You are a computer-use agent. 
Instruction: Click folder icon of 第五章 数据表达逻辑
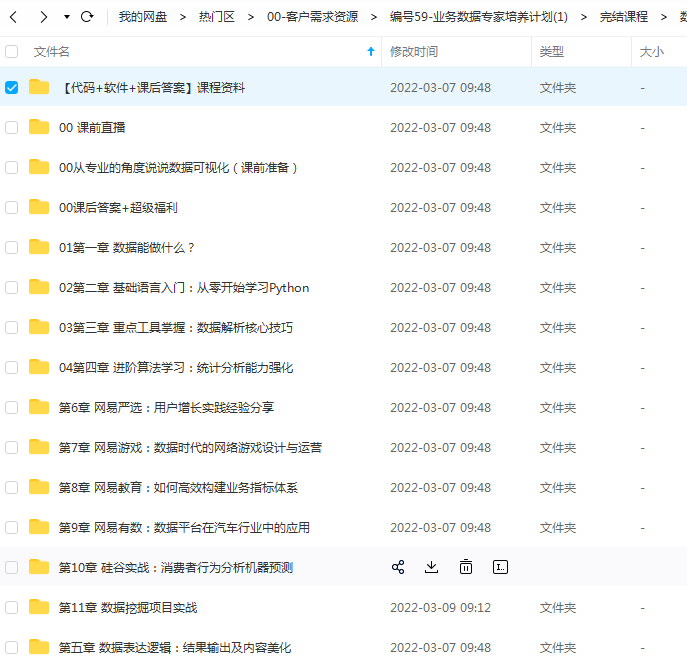[39, 647]
